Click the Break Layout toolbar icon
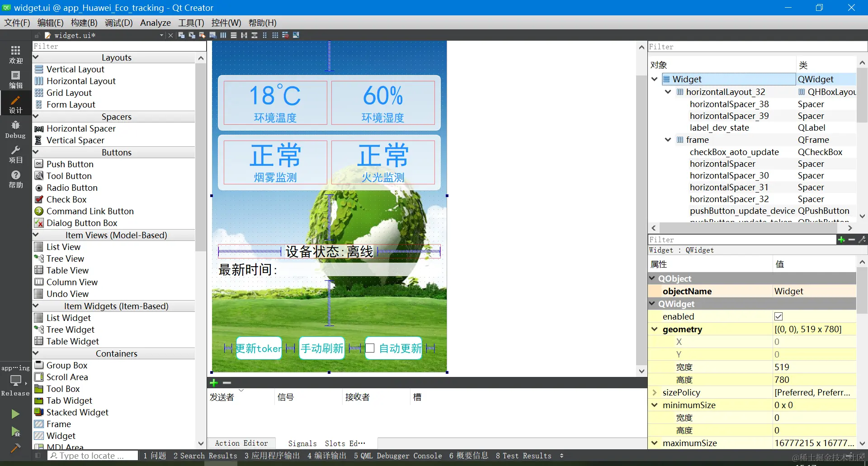 coord(286,35)
